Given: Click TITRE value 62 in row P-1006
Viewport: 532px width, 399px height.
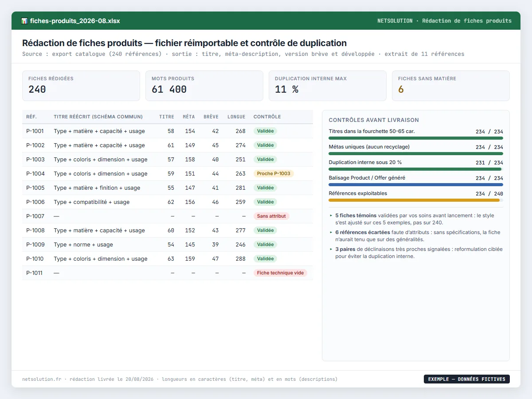Looking at the screenshot, I should (x=171, y=202).
